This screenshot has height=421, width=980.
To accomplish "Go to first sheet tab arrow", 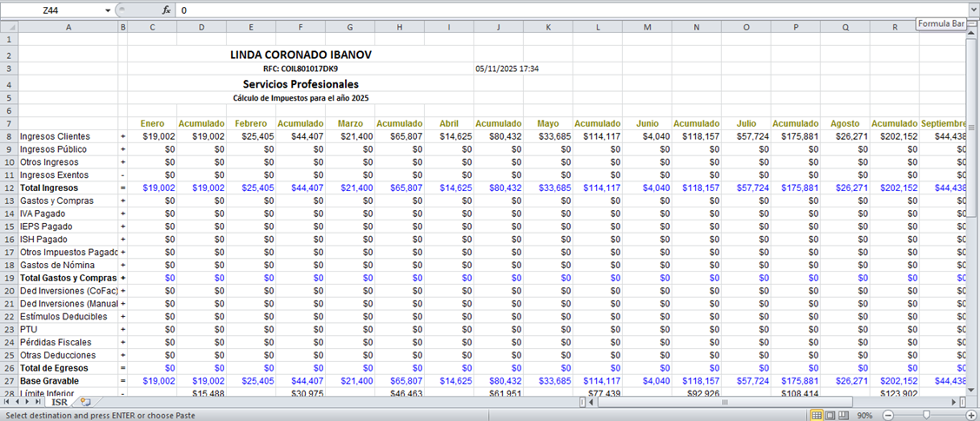I will pos(7,403).
